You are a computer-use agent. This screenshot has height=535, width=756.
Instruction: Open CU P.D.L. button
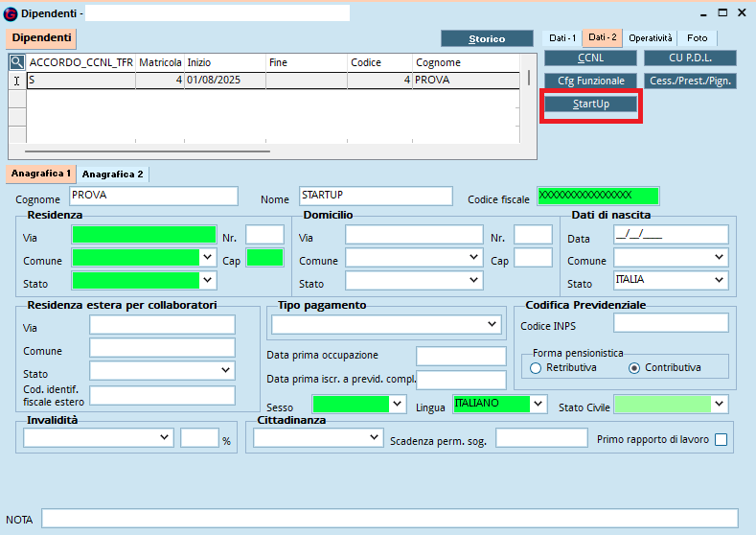point(690,58)
